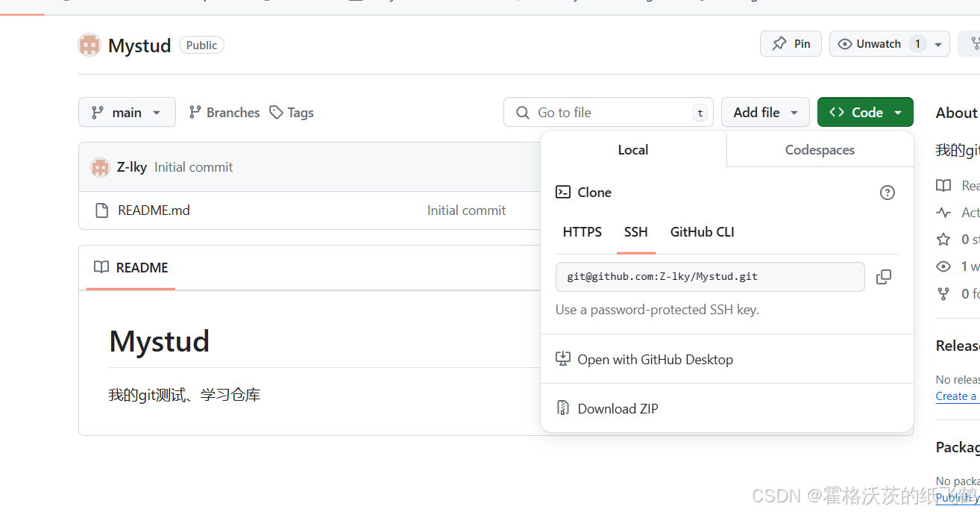The image size is (980, 512).
Task: Click the Activity pulse icon in About
Action: [x=943, y=213]
